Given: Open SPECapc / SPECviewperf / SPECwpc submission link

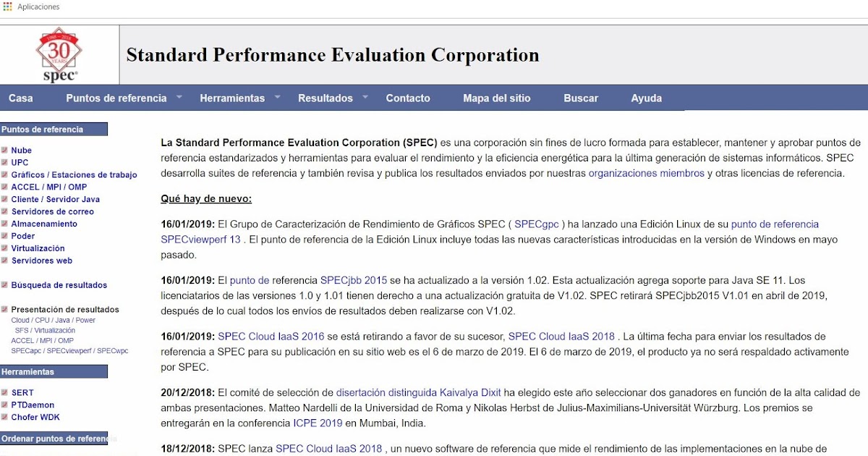Looking at the screenshot, I should [x=69, y=351].
